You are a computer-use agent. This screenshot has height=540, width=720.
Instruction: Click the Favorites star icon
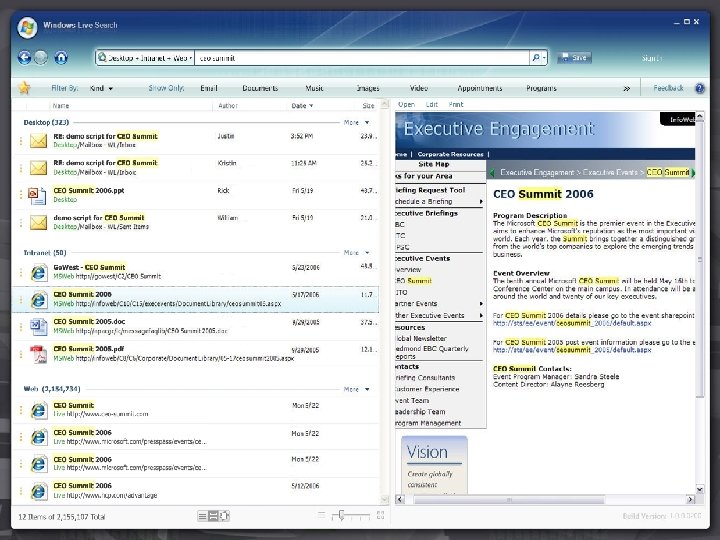pos(24,87)
